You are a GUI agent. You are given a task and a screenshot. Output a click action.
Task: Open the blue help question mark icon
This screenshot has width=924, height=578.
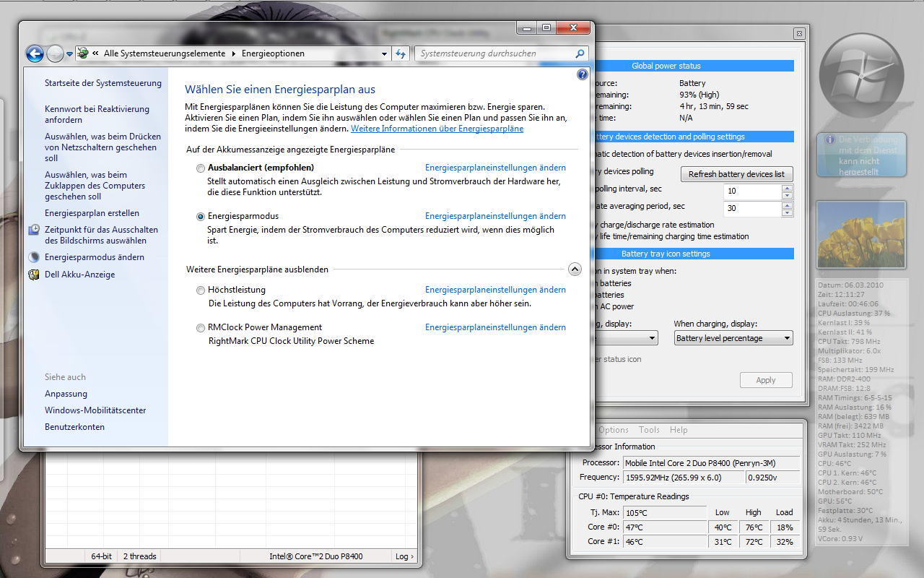tap(583, 74)
